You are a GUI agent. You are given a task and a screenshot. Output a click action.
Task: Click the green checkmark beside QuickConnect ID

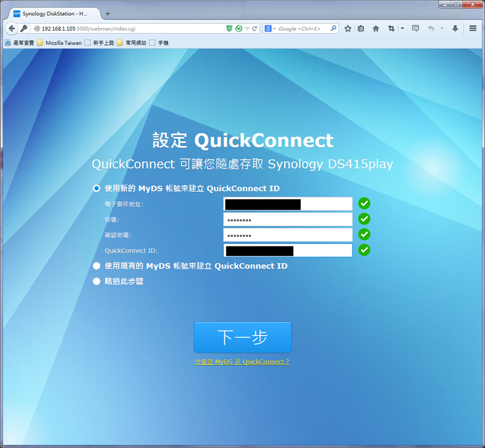pyautogui.click(x=364, y=250)
